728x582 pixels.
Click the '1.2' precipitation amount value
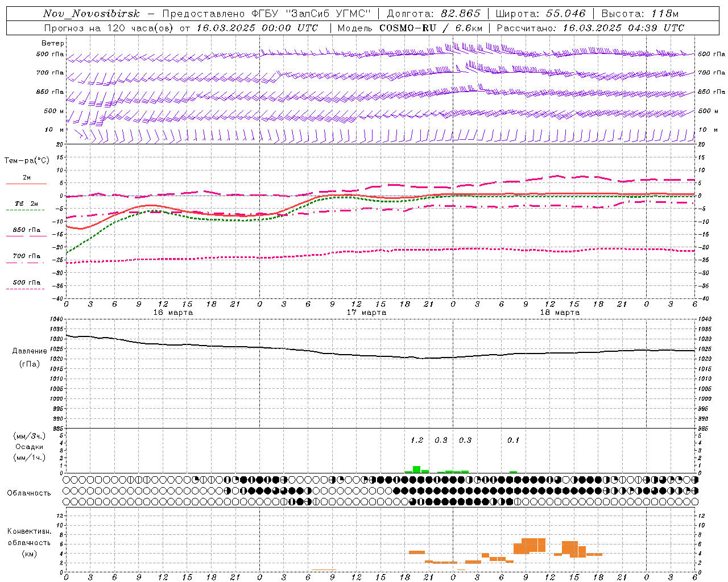coord(417,440)
